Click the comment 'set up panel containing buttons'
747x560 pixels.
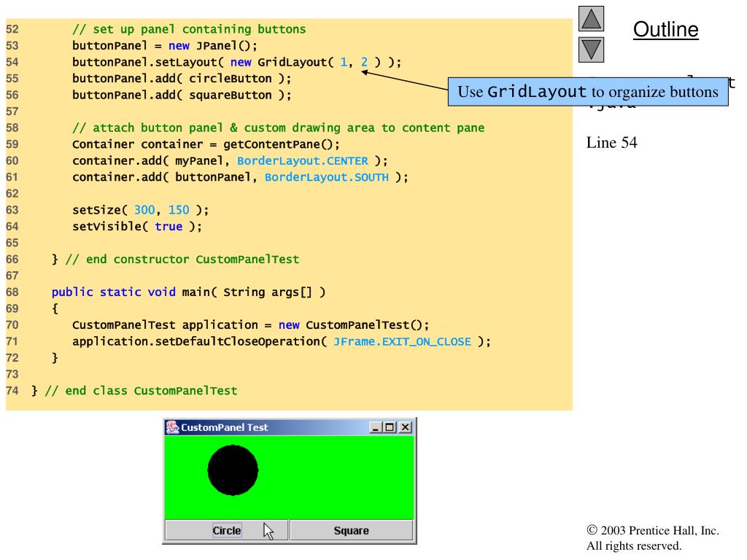189,29
